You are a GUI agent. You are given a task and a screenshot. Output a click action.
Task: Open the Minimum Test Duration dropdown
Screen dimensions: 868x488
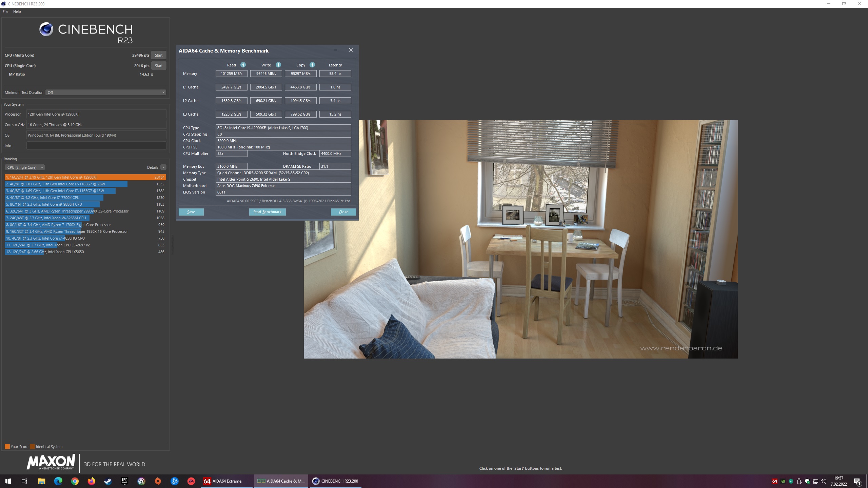pos(105,93)
